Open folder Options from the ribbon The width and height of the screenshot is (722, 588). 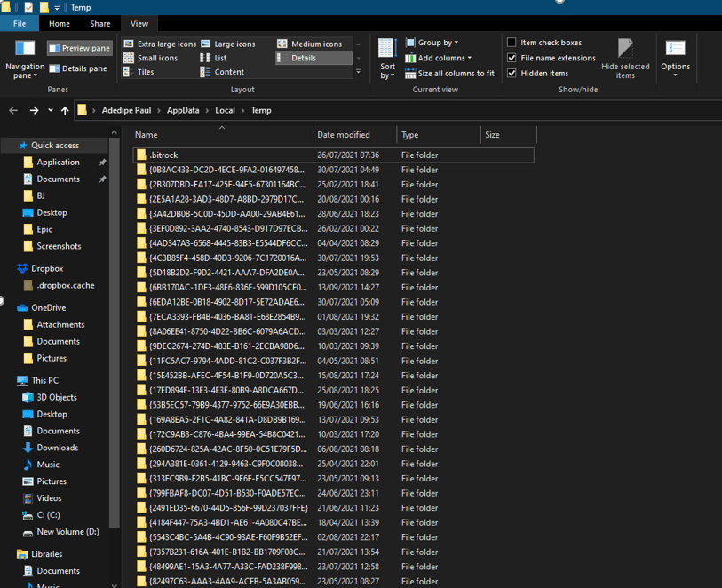(x=675, y=58)
